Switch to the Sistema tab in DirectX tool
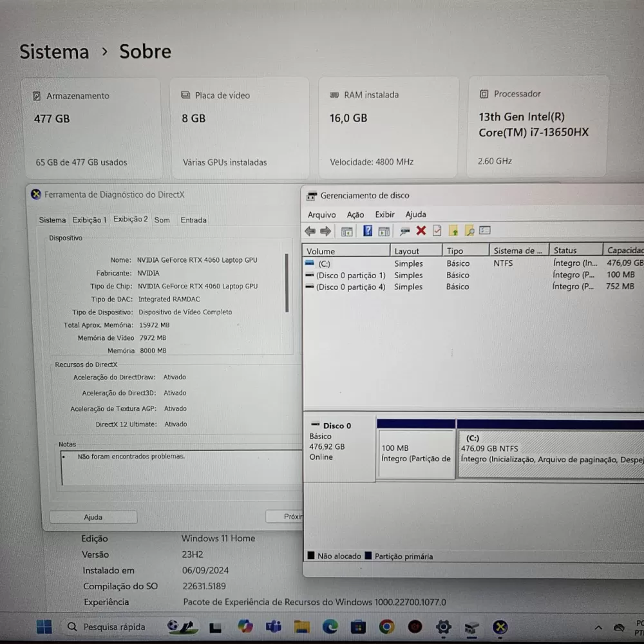This screenshot has width=644, height=644. [52, 220]
